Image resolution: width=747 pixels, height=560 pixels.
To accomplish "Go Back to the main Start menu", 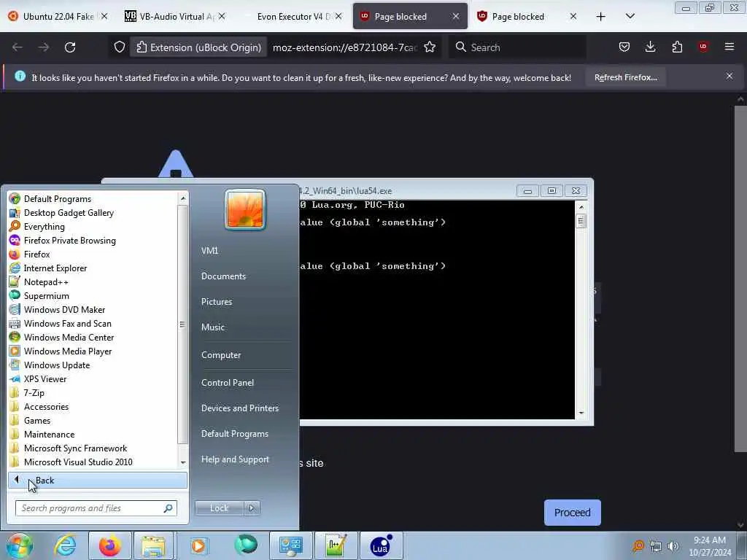I will [98, 480].
